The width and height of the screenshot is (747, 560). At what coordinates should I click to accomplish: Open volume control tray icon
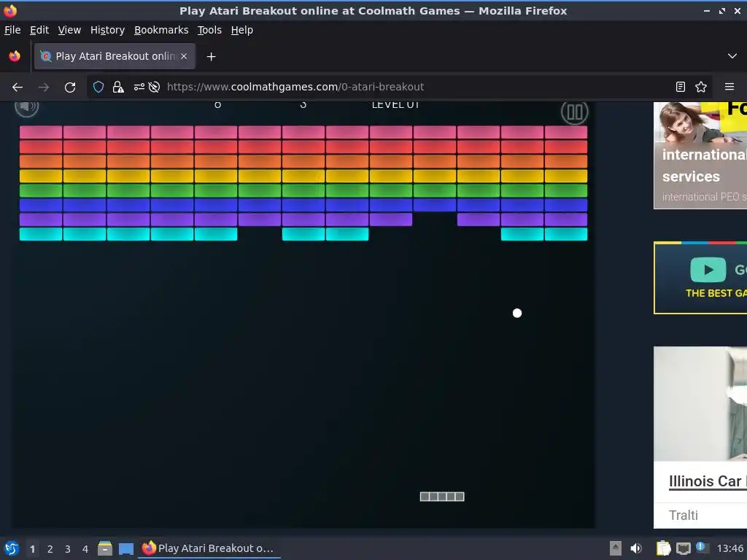click(x=636, y=548)
